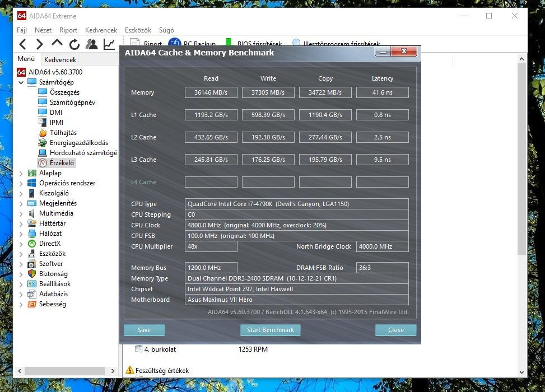
Task: Select the Alaplap motherboard icon
Action: (x=32, y=172)
